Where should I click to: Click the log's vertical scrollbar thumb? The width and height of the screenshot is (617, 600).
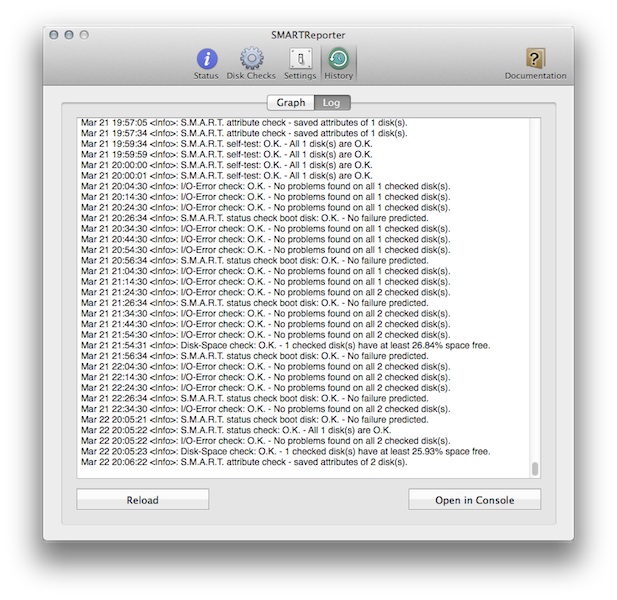(x=535, y=469)
